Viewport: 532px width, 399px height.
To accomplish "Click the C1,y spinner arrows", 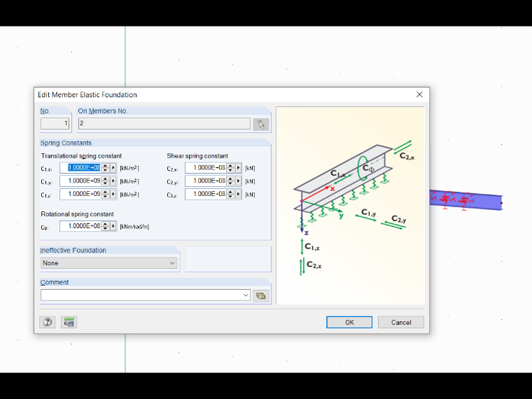I will [106, 181].
